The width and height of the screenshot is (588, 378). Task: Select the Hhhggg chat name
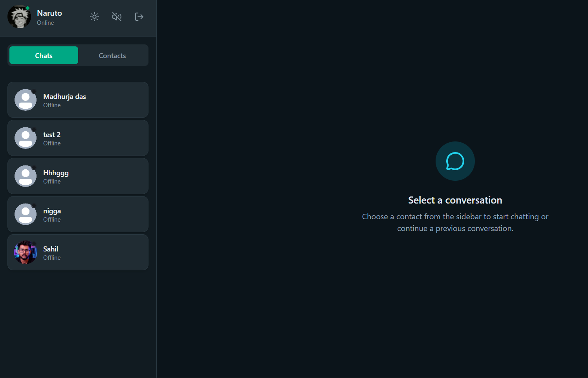[56, 173]
